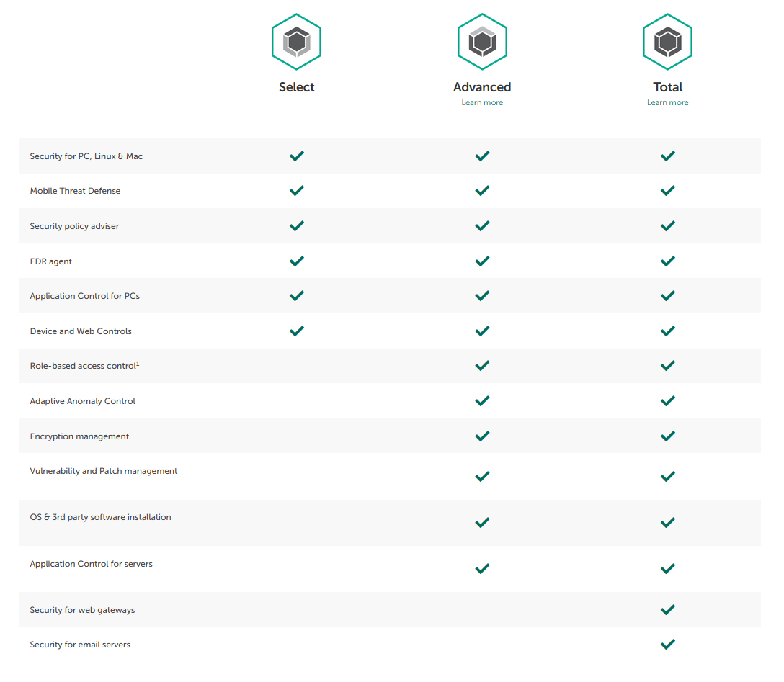Click the Security for PC, Linux & Mac label

tap(86, 156)
